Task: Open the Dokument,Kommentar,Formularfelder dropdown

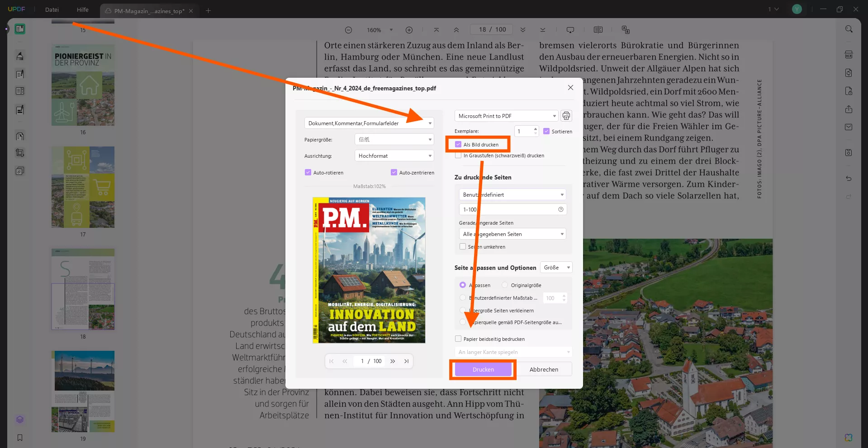Action: tap(369, 123)
